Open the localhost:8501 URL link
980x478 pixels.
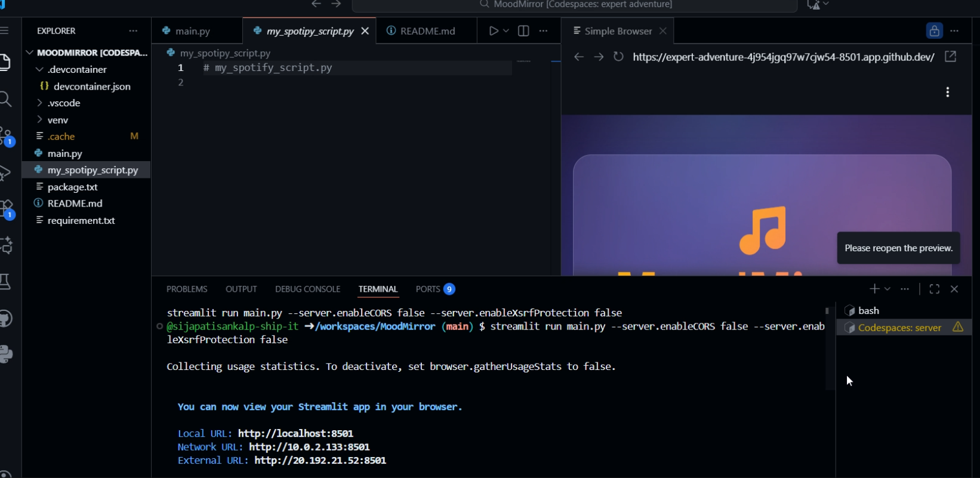(295, 433)
